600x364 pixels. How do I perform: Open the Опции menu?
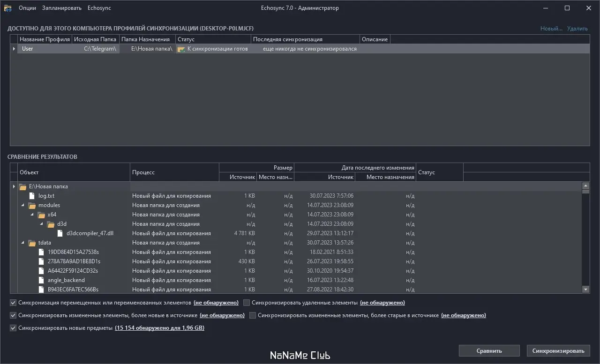click(x=27, y=8)
